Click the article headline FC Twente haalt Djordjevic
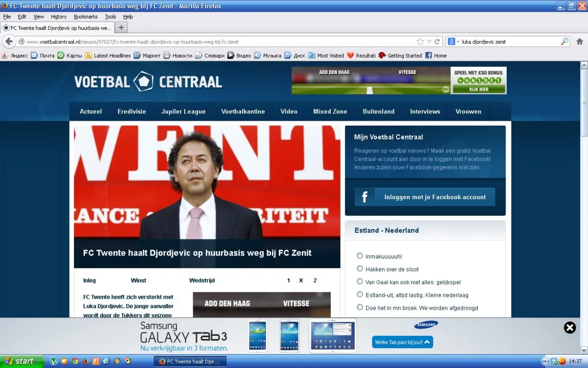This screenshot has width=588, height=368. click(197, 253)
